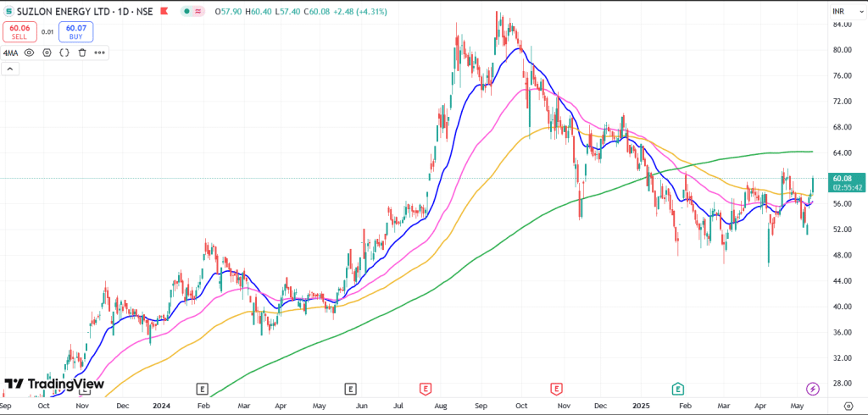Click the 28.00 price axis label
This screenshot has width=868, height=415.
[x=842, y=384]
